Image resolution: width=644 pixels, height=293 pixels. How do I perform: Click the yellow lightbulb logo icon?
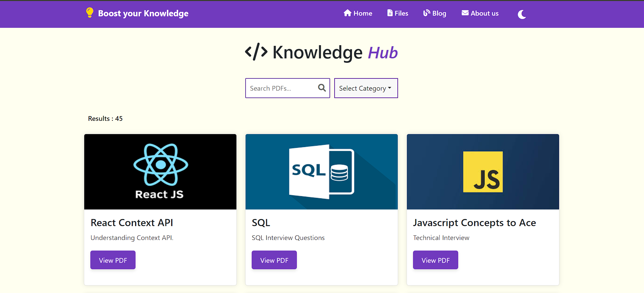[x=90, y=13]
